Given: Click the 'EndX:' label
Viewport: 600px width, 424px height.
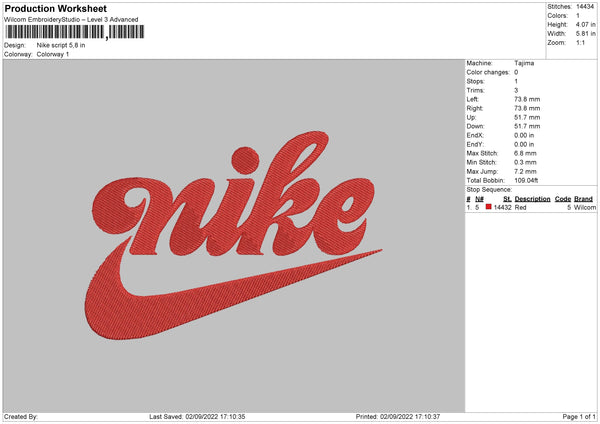Looking at the screenshot, I should [x=475, y=135].
